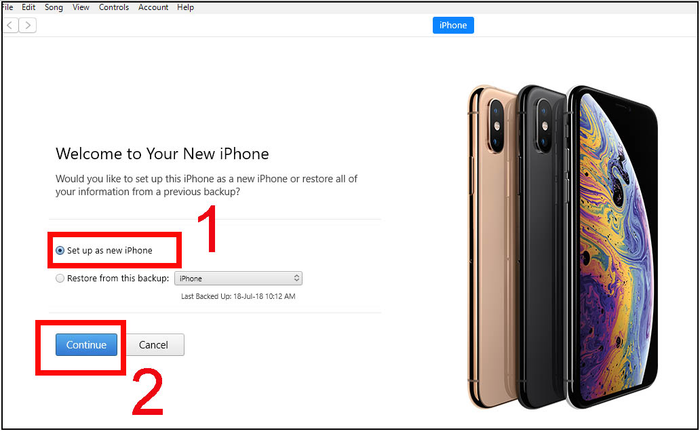The height and width of the screenshot is (431, 700).
Task: Open the Account menu
Action: (x=153, y=7)
